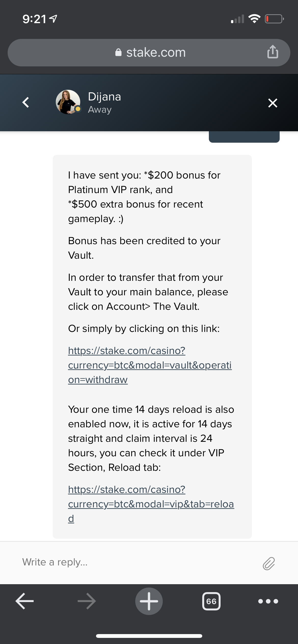Click the paperclip attachment icon

click(x=269, y=563)
